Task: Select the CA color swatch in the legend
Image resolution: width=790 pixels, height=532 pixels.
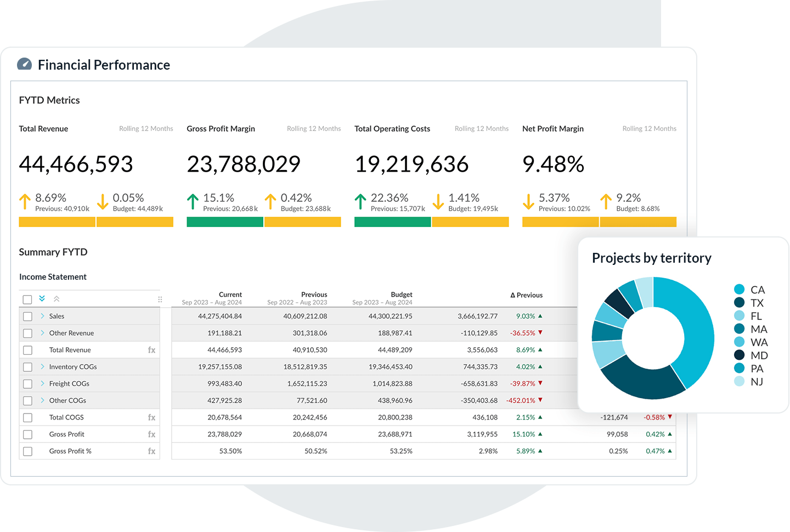Action: 738,289
